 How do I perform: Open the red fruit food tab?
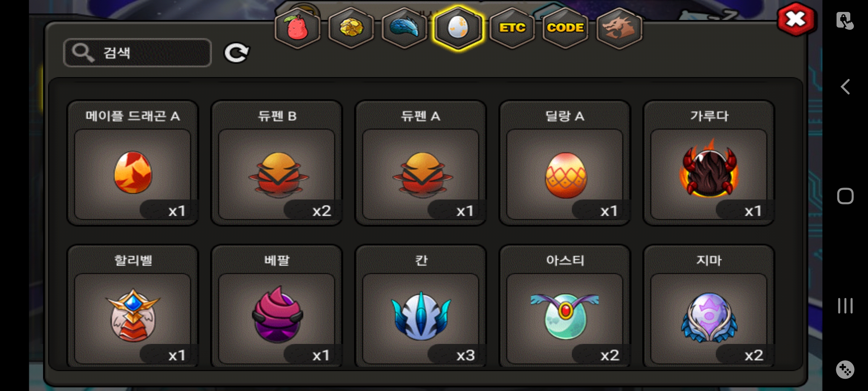tap(297, 28)
